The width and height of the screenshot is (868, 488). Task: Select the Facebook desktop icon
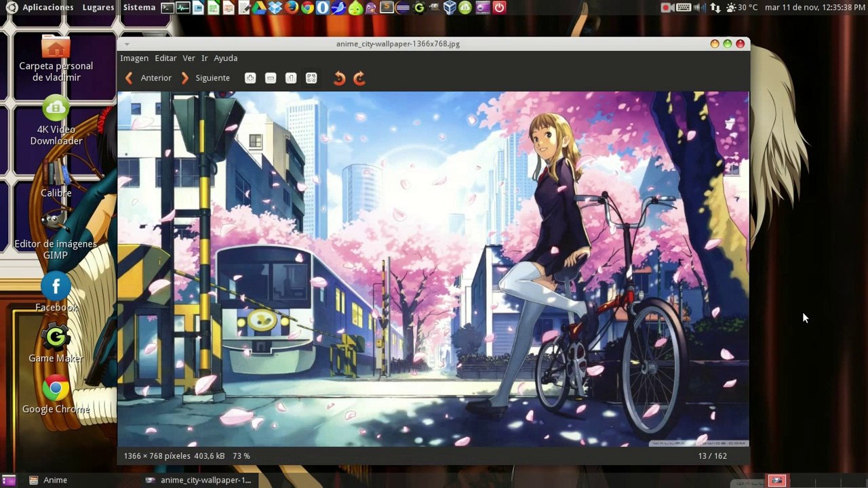(x=56, y=292)
